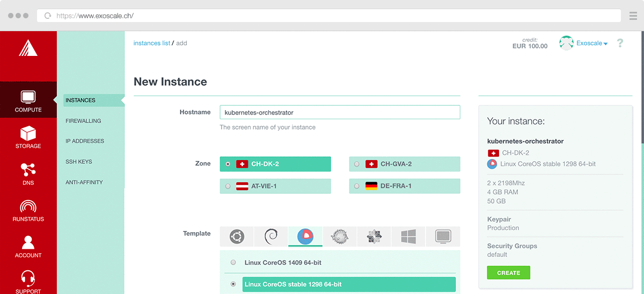The image size is (644, 294).
Task: Click the EUR 100.00 credit amount
Action: click(x=530, y=46)
